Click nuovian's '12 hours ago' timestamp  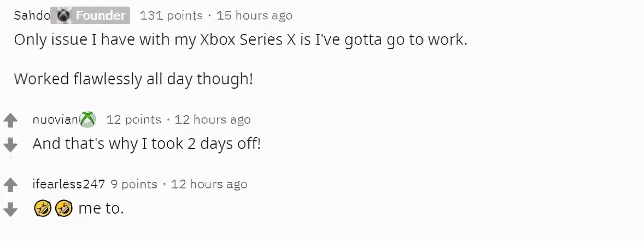click(x=213, y=119)
